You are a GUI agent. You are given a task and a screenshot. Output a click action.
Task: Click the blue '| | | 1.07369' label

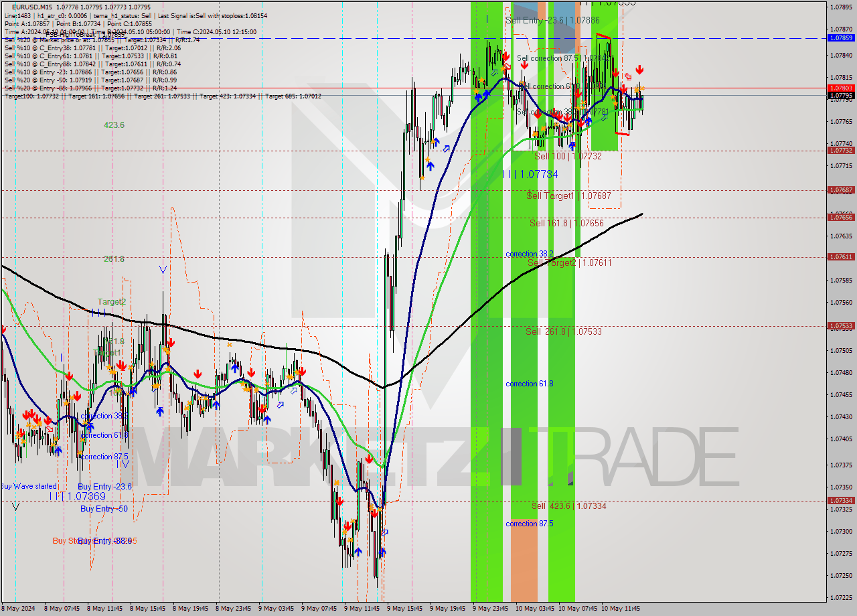click(78, 496)
